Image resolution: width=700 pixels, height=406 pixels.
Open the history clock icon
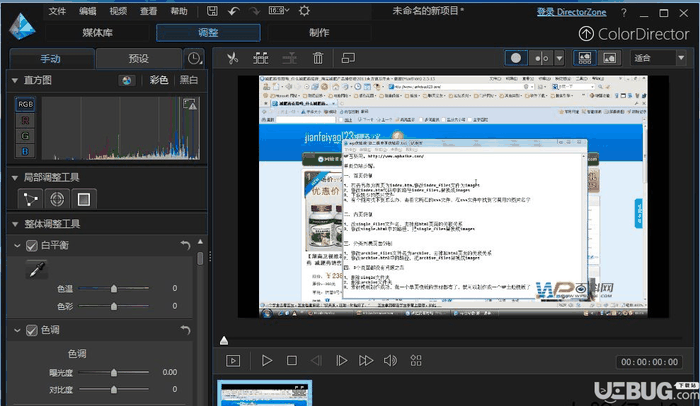[194, 59]
